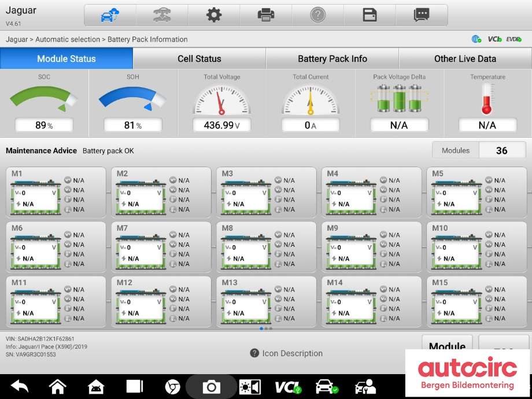Open the Icon Description link
This screenshot has height=399, width=532.
click(286, 353)
